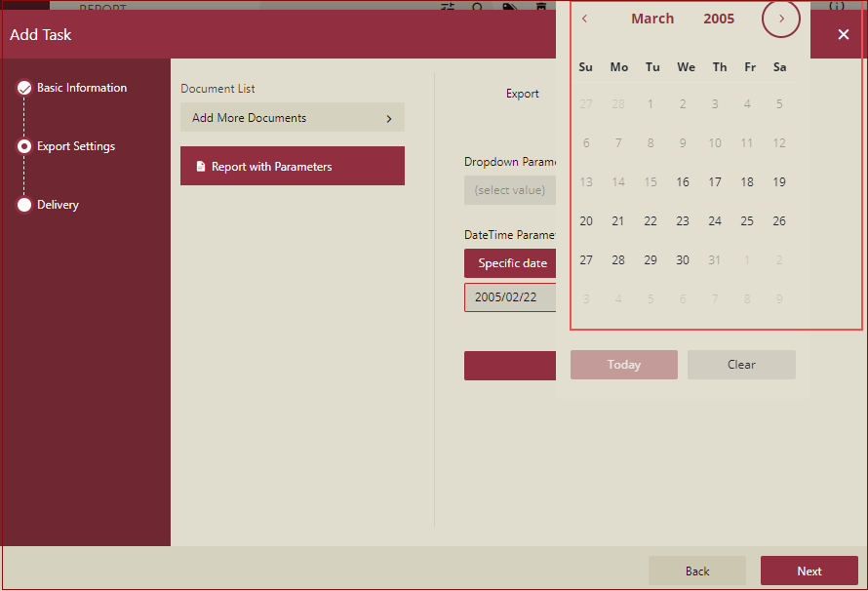Click the disabled March 15 date
This screenshot has width=868, height=591.
point(651,182)
